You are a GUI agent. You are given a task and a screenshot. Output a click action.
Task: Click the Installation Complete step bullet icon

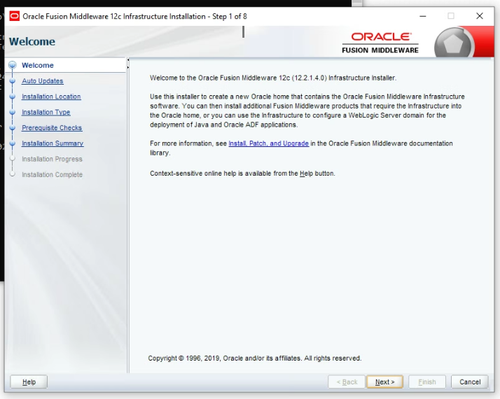(x=13, y=174)
